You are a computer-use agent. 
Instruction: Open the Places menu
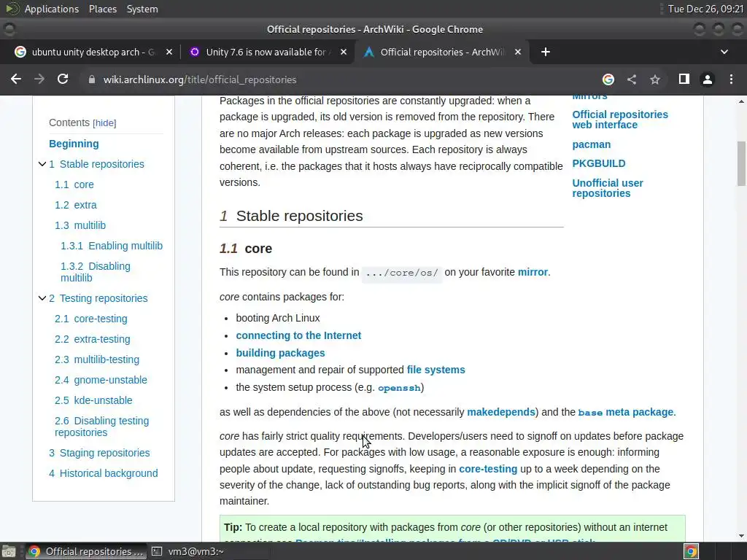tap(103, 9)
